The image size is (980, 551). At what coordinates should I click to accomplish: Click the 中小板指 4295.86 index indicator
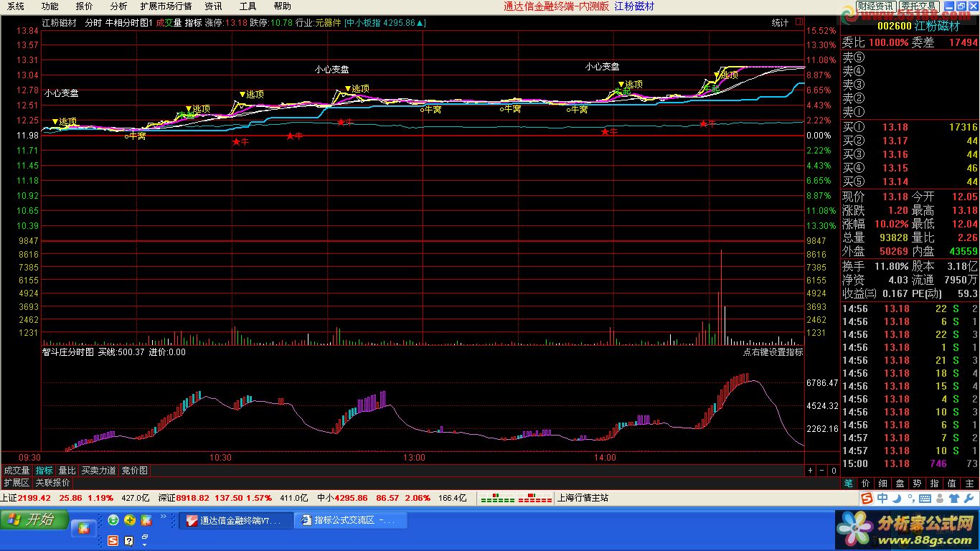point(385,23)
